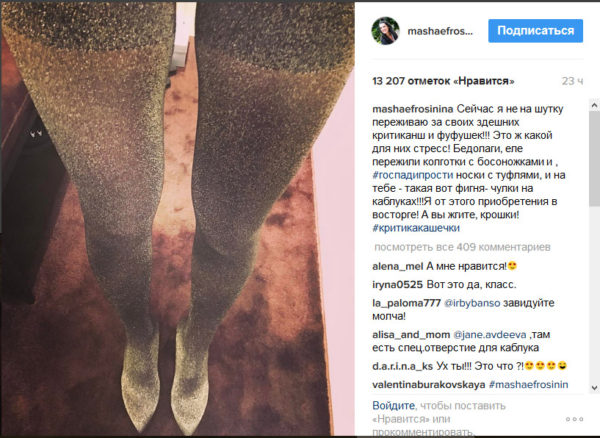
Task: Click the glitter stockings photo
Action: 178,219
